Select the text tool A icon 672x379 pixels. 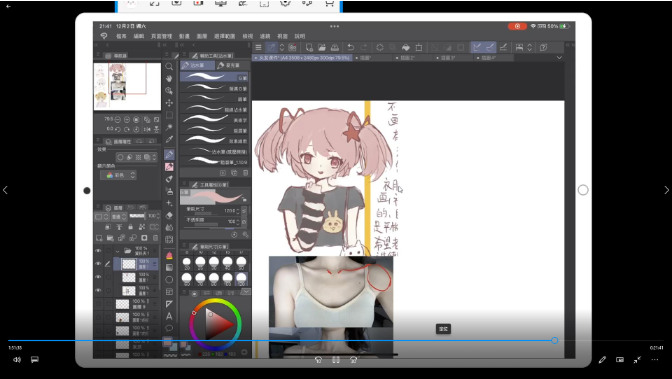point(169,316)
